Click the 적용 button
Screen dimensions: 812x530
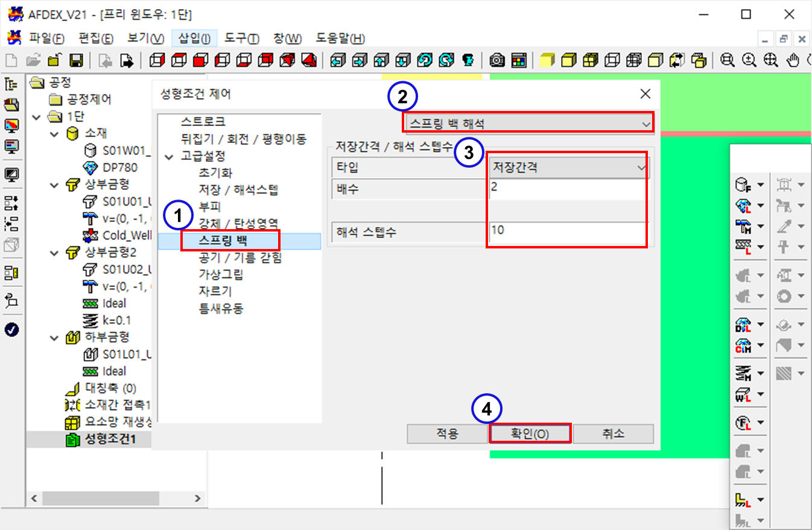[447, 434]
